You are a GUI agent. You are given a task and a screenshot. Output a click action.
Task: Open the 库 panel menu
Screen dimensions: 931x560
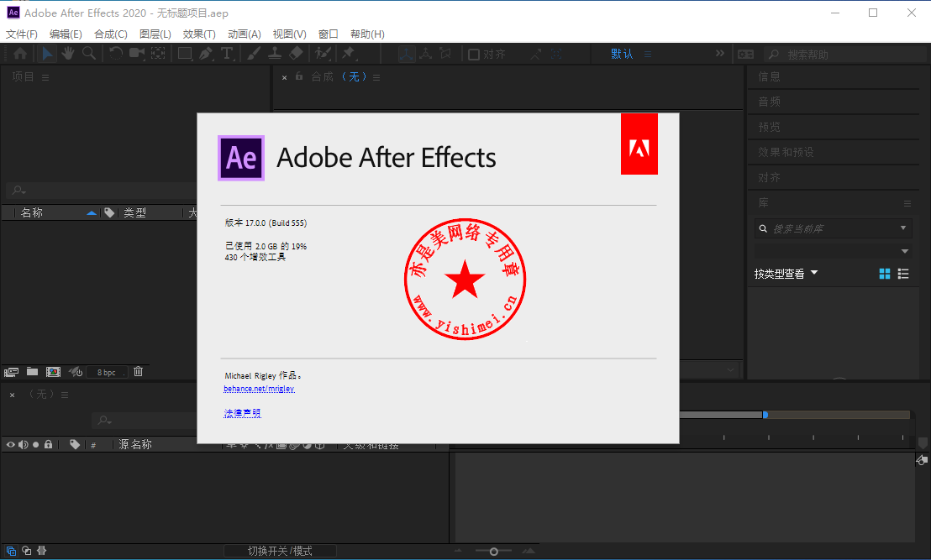click(907, 203)
